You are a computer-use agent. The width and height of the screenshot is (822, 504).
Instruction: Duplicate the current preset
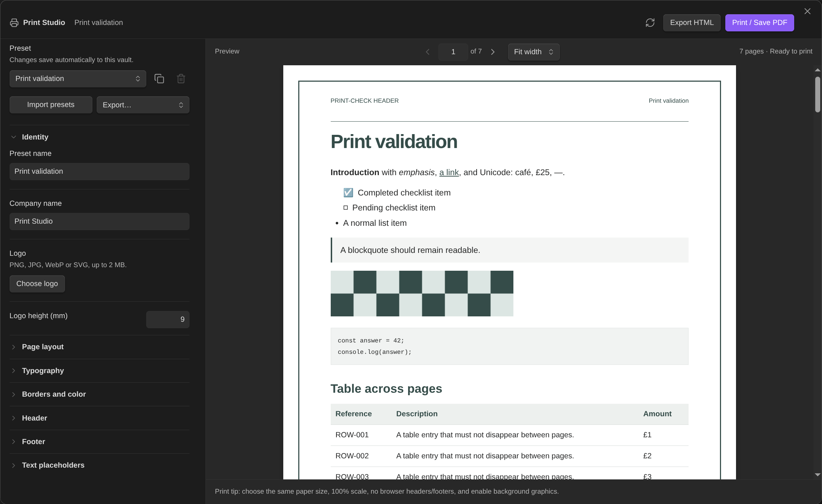coord(159,79)
